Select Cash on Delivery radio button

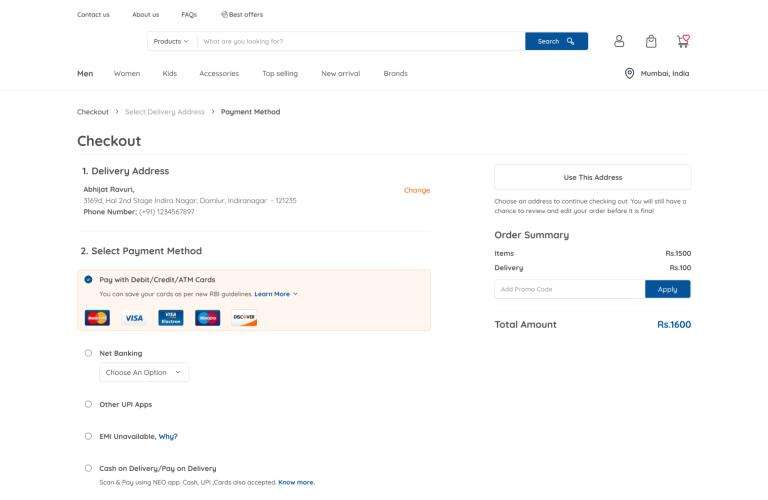click(x=88, y=468)
